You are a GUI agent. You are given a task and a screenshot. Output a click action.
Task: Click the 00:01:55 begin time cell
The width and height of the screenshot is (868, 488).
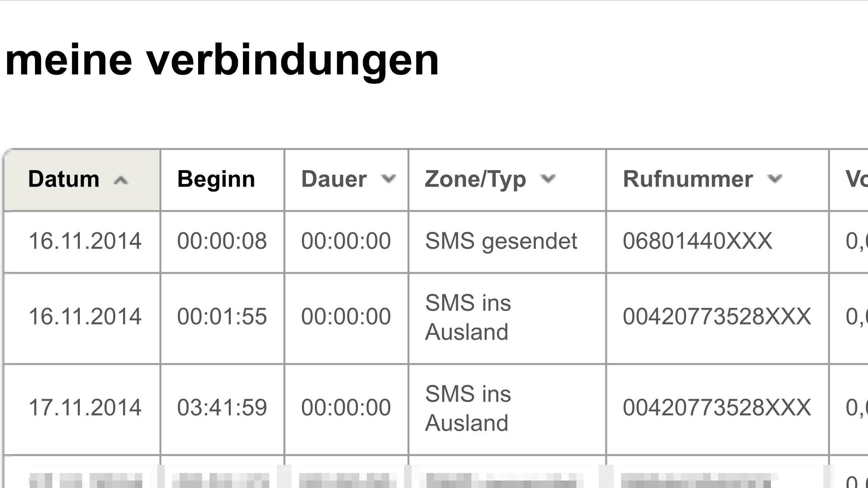click(222, 317)
